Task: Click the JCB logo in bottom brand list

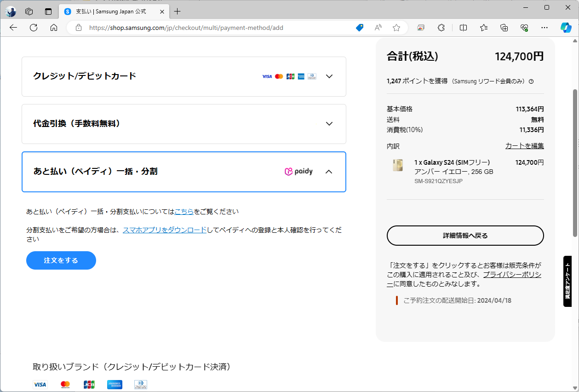Action: pos(89,385)
